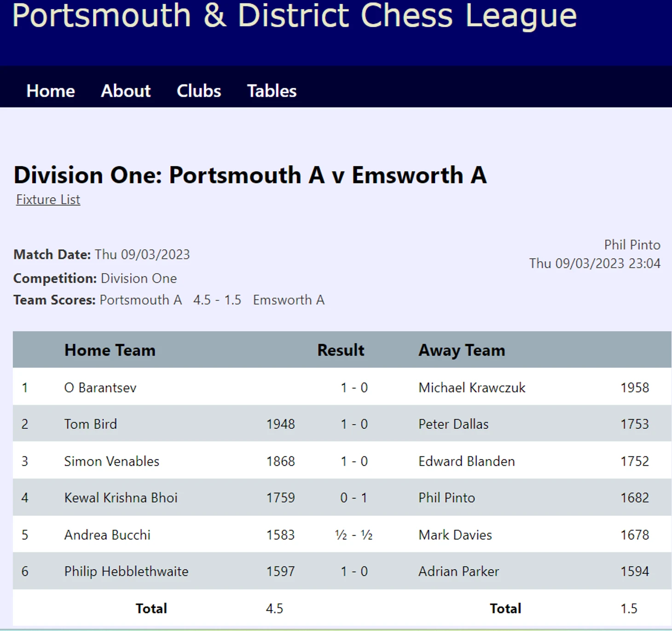Viewport: 672px width, 631px height.
Task: Click the Home Team column header
Action: tap(110, 350)
